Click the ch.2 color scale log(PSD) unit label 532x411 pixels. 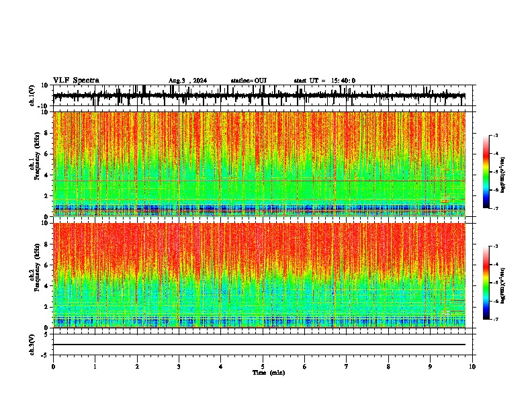click(x=503, y=285)
